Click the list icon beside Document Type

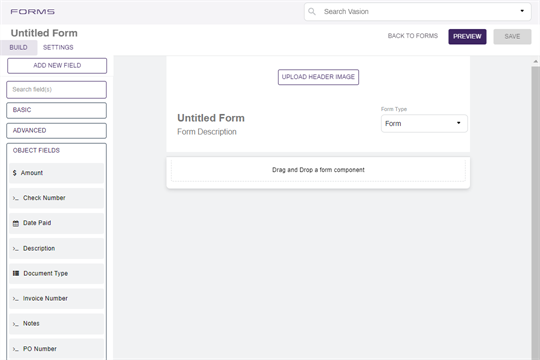(15, 274)
